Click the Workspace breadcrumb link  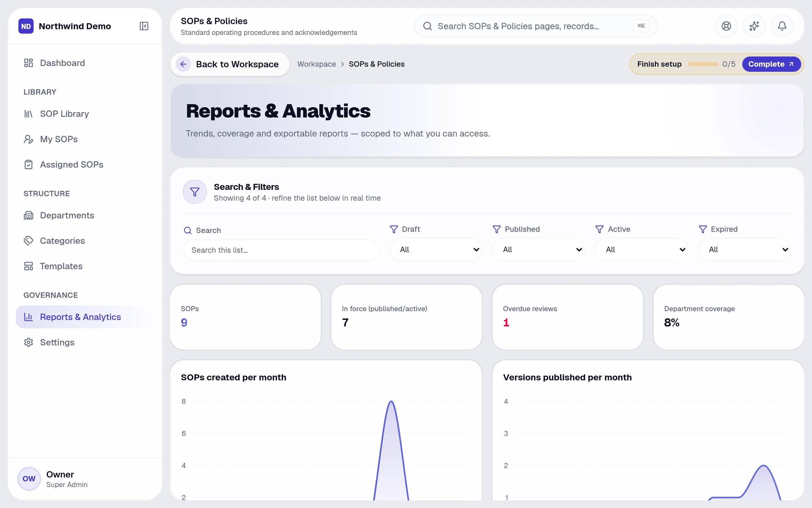(x=317, y=64)
